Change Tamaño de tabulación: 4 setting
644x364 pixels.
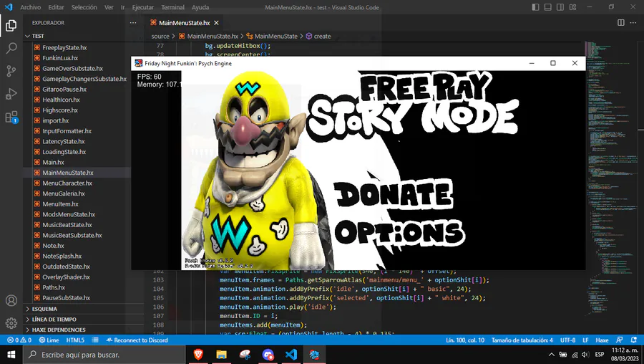[522, 340]
